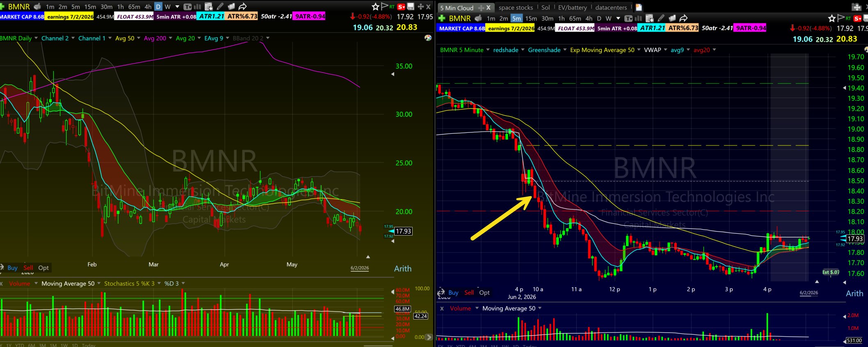Click the move-window arrows icon on the daily chart
Viewport: 868px width, 347px height.
(x=421, y=7)
